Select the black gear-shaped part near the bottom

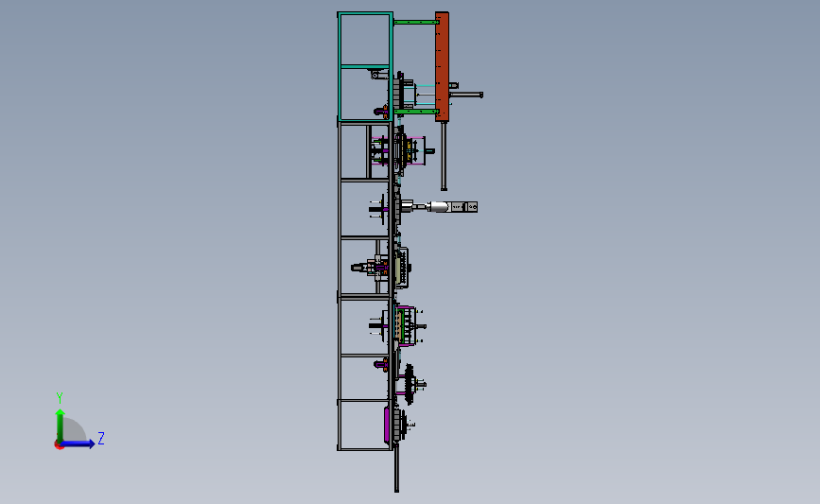tap(409, 384)
